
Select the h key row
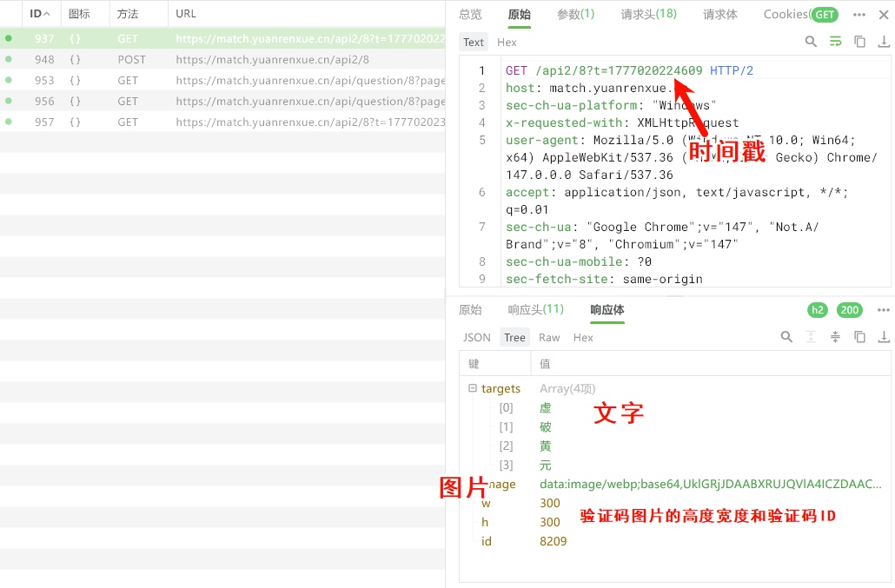675,522
